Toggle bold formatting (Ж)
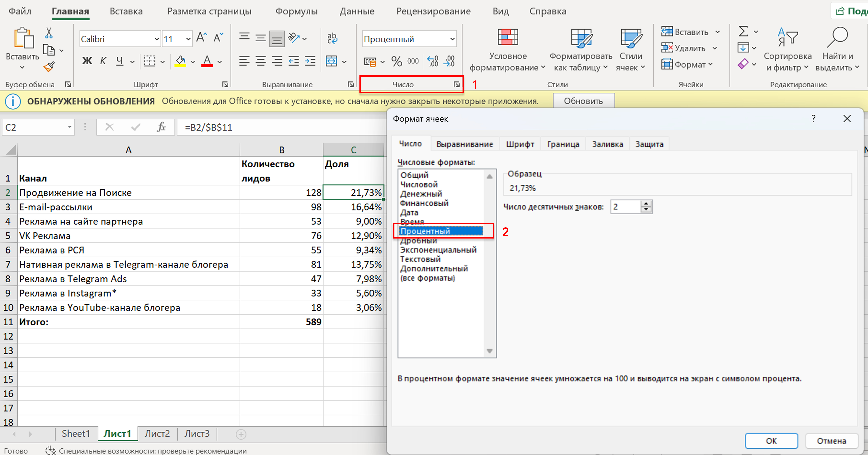Viewport: 868px width, 455px height. (x=87, y=61)
